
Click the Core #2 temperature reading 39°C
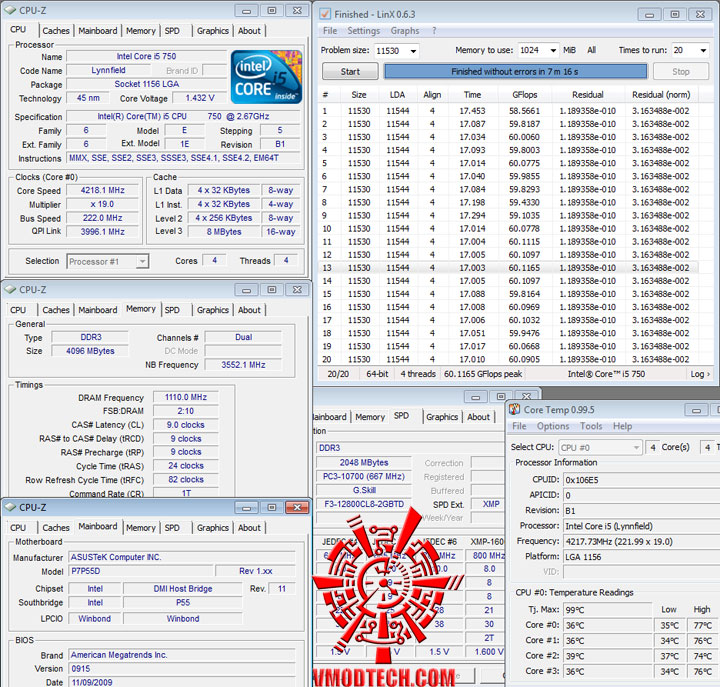pos(607,656)
